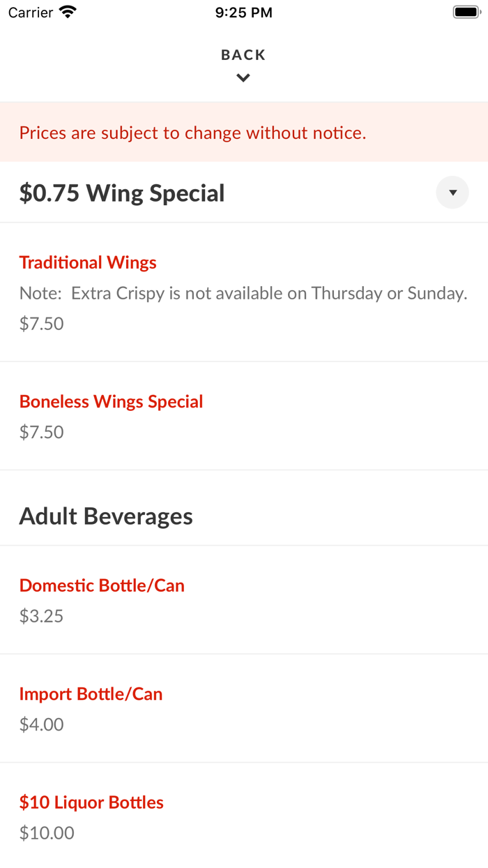Tap the $7.50 price under Boneless Wings Special
The image size is (488, 868).
42,432
